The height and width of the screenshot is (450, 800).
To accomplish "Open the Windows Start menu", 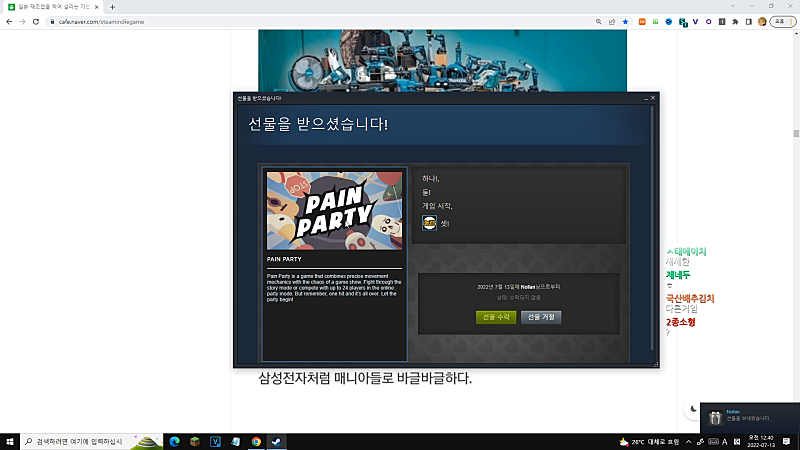I will coord(10,441).
